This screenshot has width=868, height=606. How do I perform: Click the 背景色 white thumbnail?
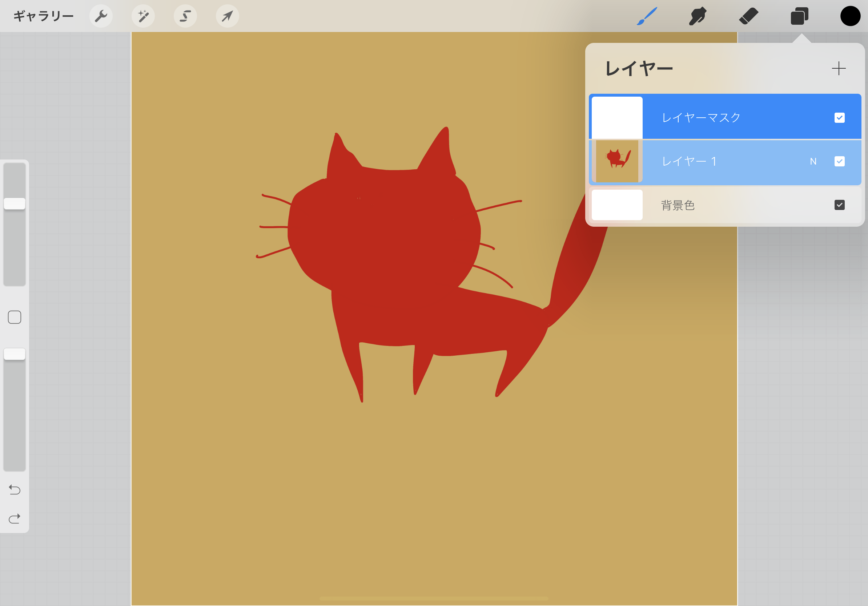tap(616, 205)
